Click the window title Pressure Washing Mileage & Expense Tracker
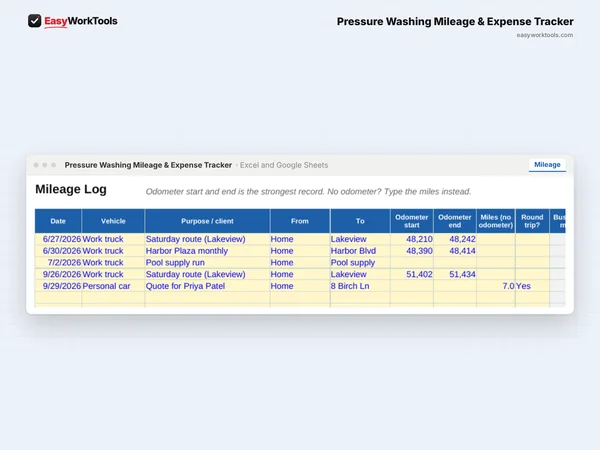Viewport: 600px width, 450px height. click(148, 165)
